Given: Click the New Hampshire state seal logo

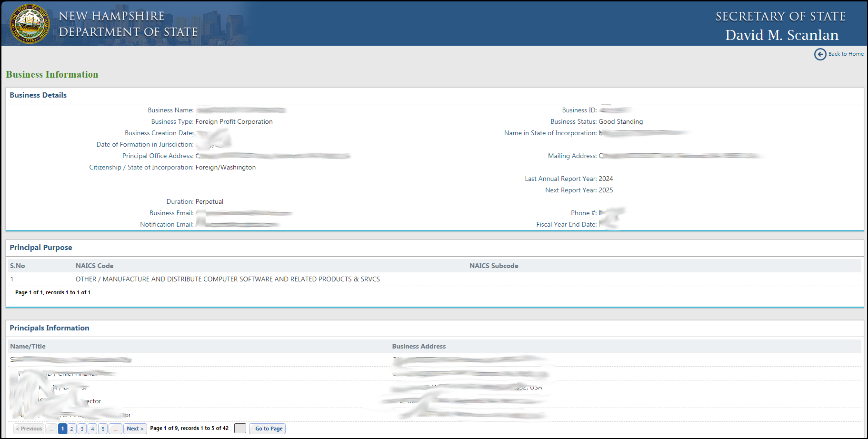Looking at the screenshot, I should (x=30, y=24).
